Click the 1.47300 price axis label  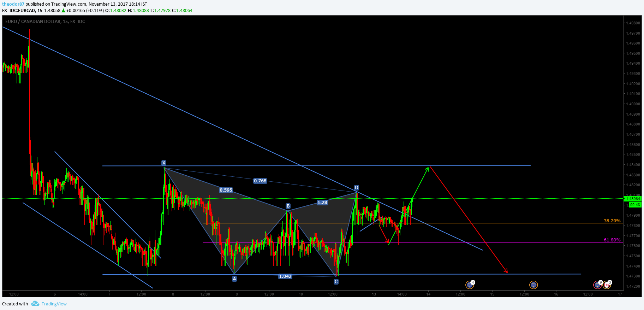pos(633,276)
